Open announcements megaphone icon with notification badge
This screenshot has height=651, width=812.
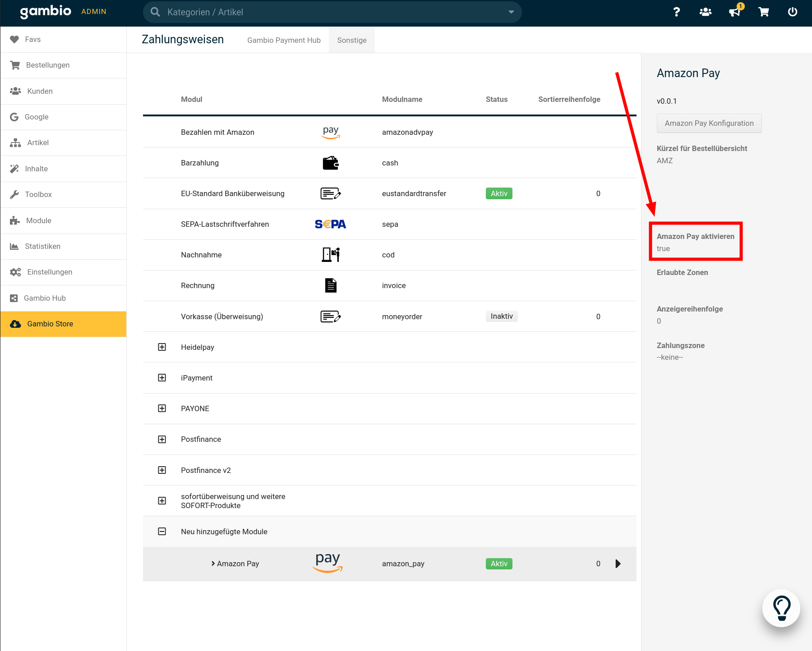[735, 12]
